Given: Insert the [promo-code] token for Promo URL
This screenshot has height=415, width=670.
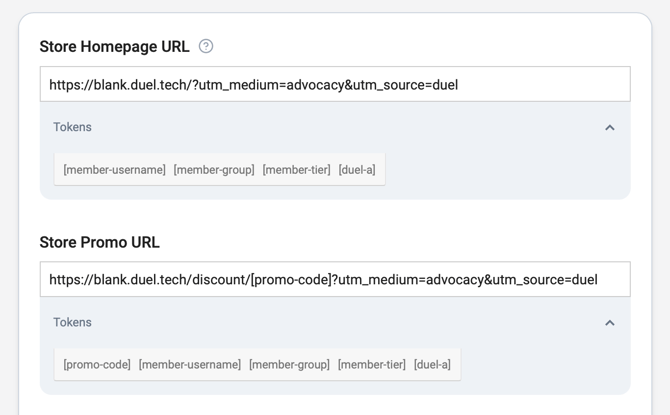Looking at the screenshot, I should coord(97,365).
